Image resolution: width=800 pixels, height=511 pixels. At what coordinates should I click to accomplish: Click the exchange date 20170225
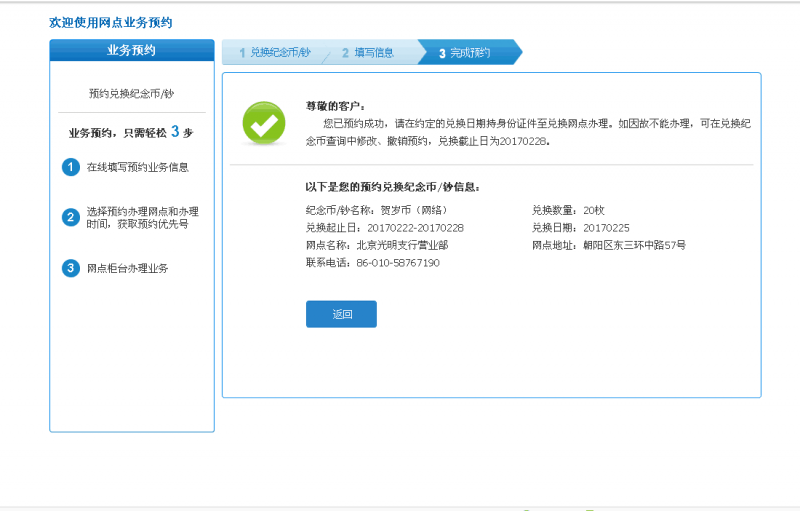coord(607,227)
